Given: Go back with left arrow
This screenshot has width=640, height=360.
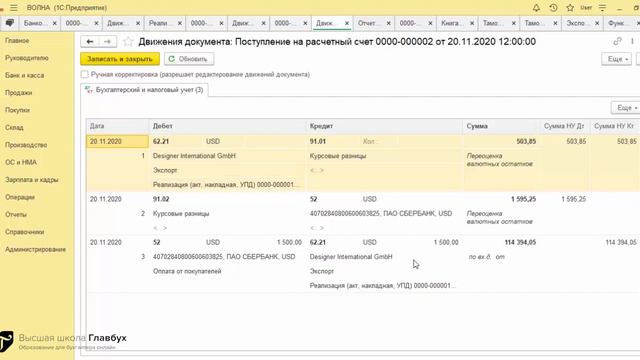Looking at the screenshot, I should (x=90, y=42).
